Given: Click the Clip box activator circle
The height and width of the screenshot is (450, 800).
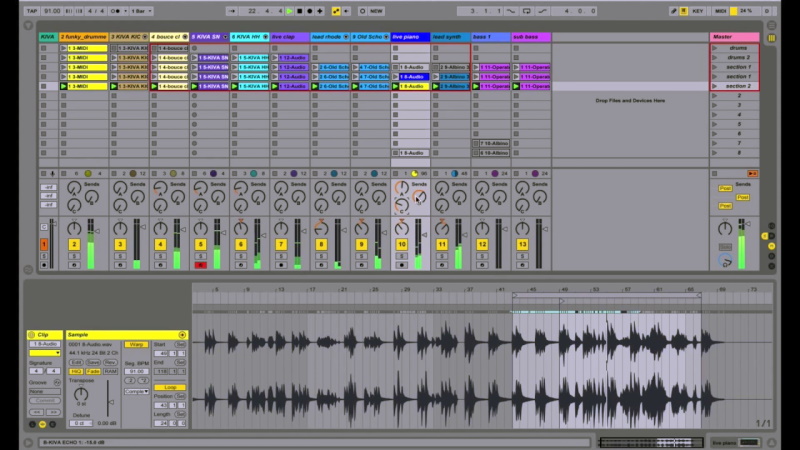Looking at the screenshot, I should 32,335.
